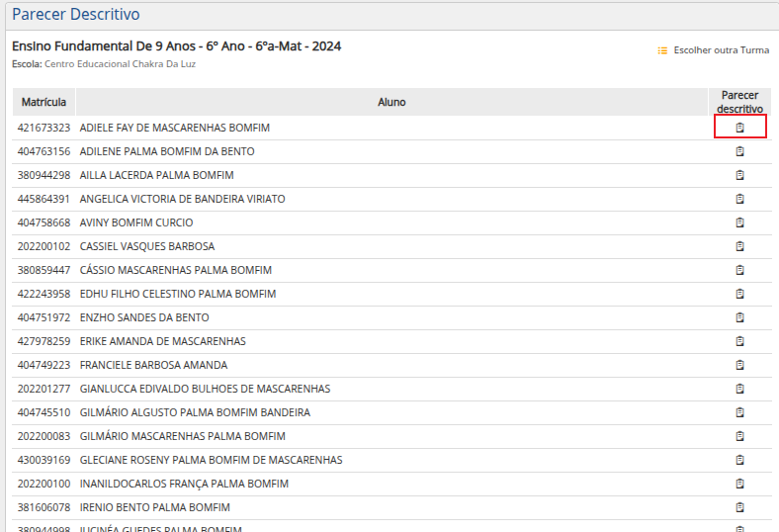Open parecer icon for Angelica Victoria de Bandeira
779x532 pixels.
pos(739,199)
